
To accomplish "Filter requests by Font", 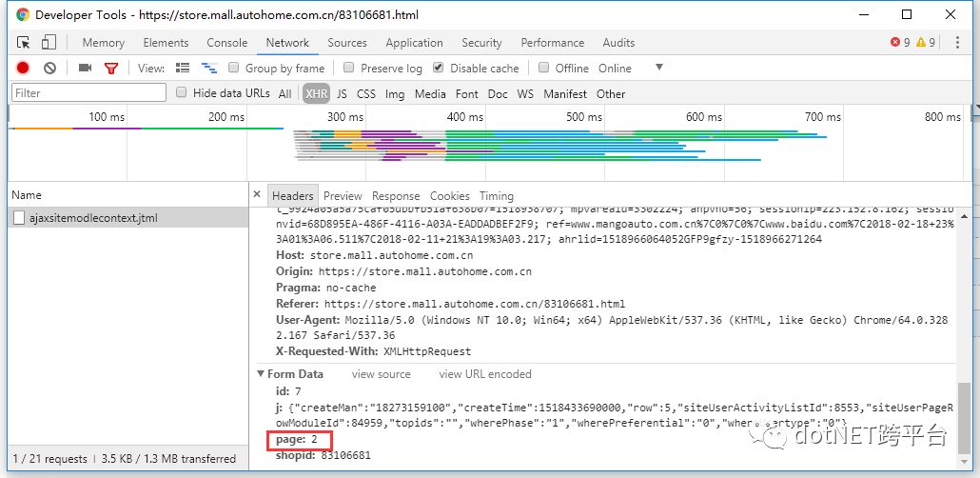I will 467,94.
